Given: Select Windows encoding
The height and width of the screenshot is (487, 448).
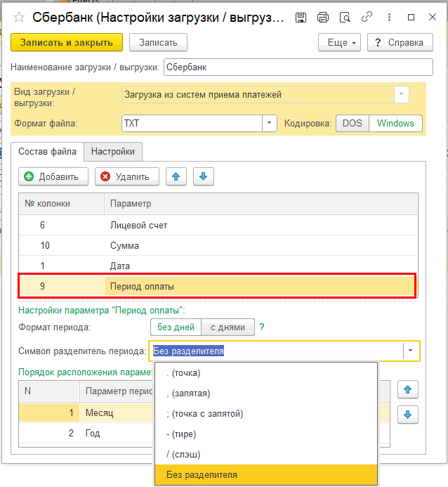Looking at the screenshot, I should (x=395, y=123).
